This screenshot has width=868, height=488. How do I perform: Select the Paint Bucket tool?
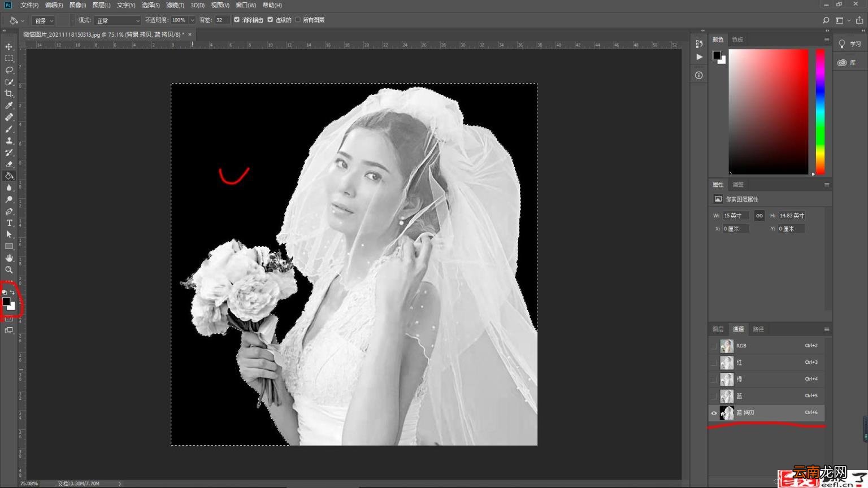coord(9,176)
